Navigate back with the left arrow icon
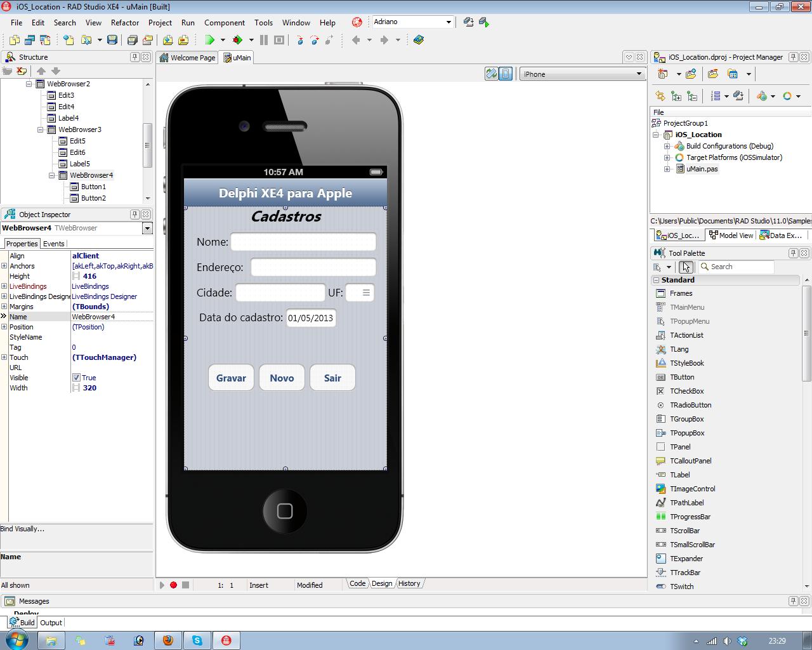The image size is (812, 650). [356, 40]
